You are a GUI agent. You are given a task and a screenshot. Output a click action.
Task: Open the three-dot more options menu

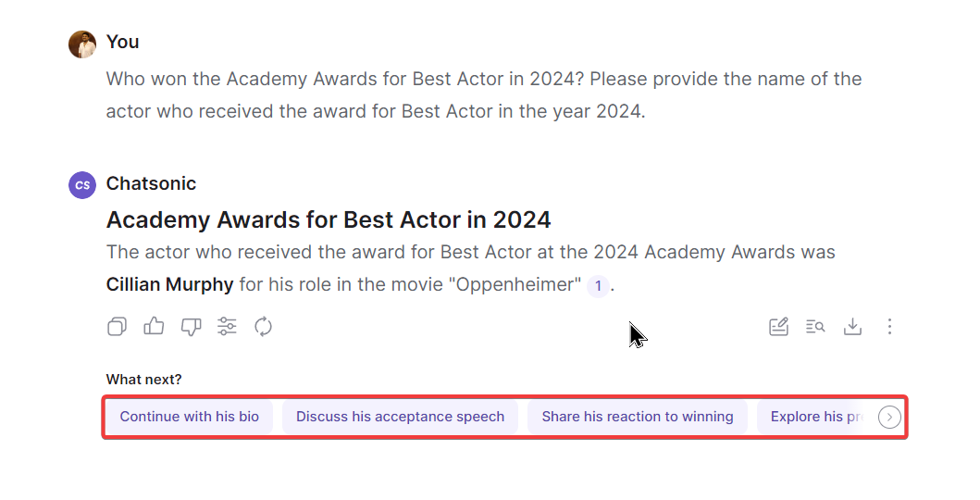[889, 326]
